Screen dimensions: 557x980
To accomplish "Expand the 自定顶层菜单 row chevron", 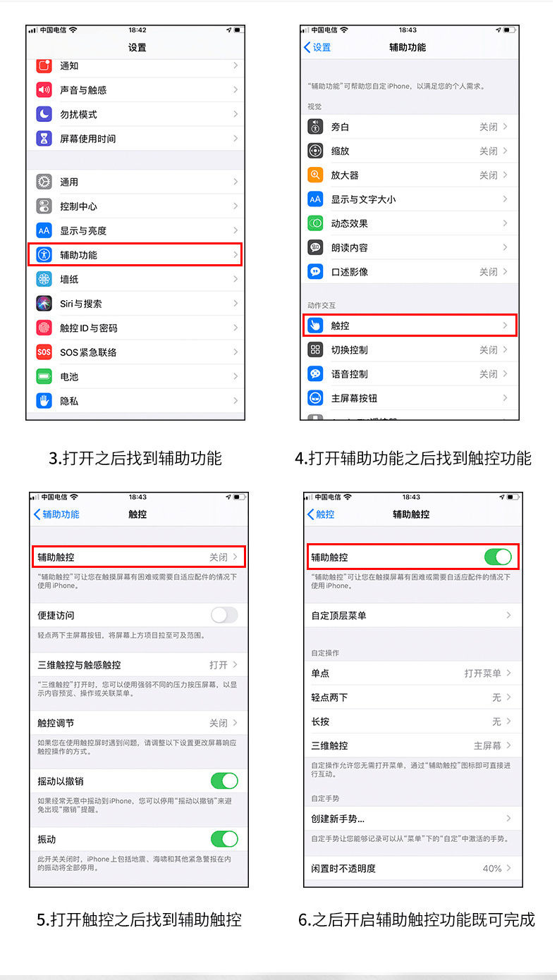I will pos(508,615).
